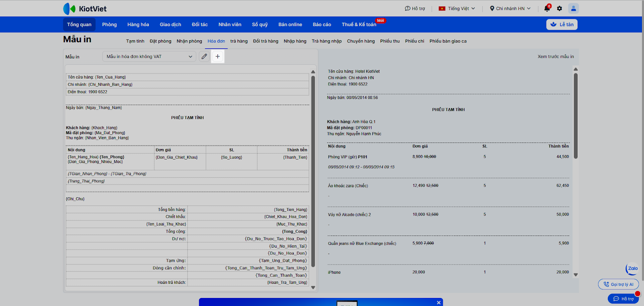Click the preview panel scroll down arrow

[x=576, y=275]
